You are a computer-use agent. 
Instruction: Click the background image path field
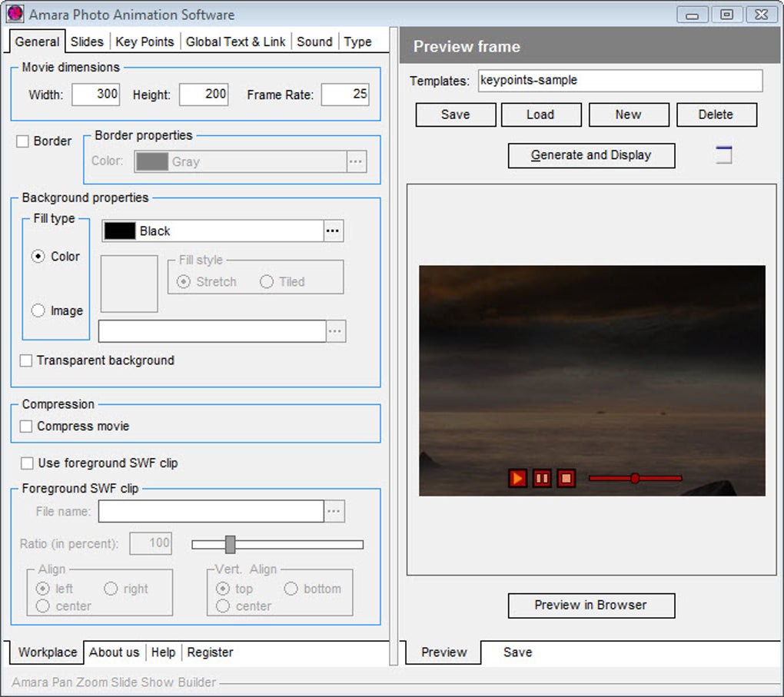coord(212,331)
